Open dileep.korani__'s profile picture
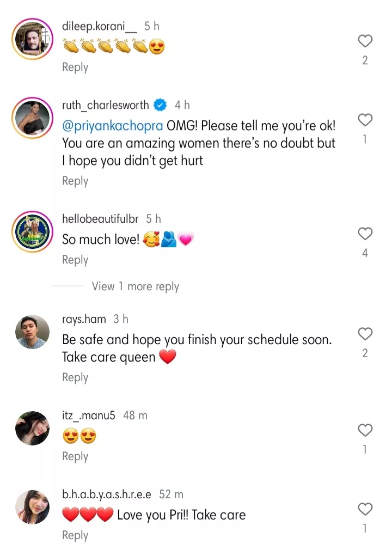Image resolution: width=392 pixels, height=556 pixels. coord(32,39)
